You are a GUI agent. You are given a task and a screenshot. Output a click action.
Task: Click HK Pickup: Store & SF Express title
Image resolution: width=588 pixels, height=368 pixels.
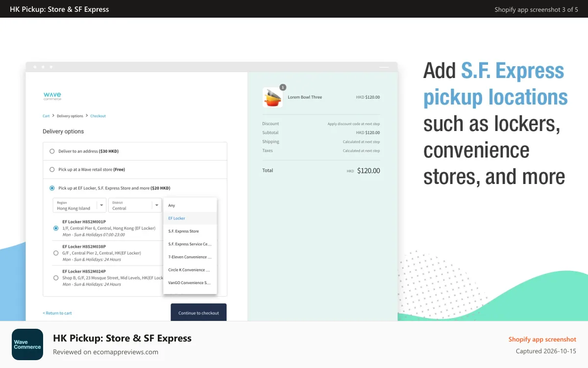tap(122, 338)
